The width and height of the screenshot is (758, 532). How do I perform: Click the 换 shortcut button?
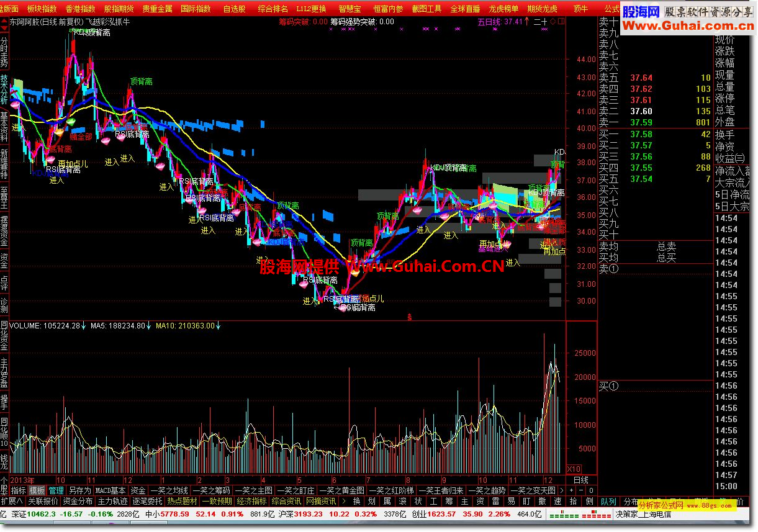pyautogui.click(x=356, y=501)
